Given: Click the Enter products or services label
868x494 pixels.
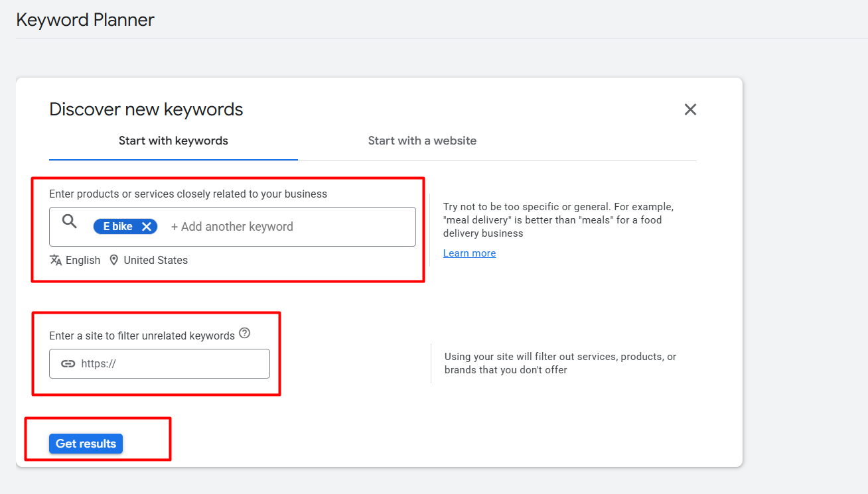Looking at the screenshot, I should (188, 194).
